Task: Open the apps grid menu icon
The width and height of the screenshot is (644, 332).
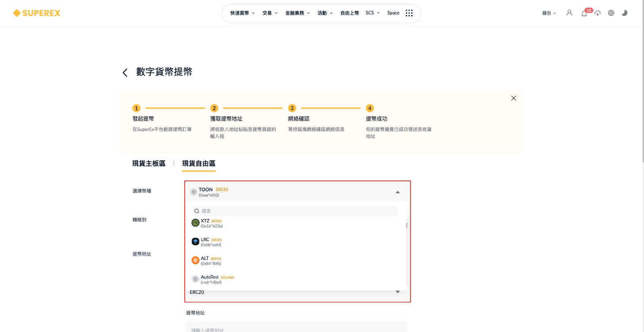Action: click(x=409, y=13)
